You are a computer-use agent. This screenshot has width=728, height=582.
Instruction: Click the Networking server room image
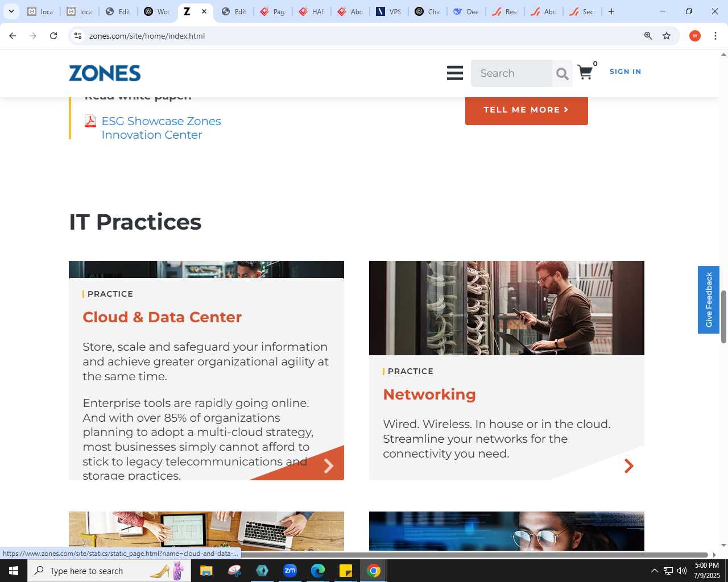tap(507, 308)
